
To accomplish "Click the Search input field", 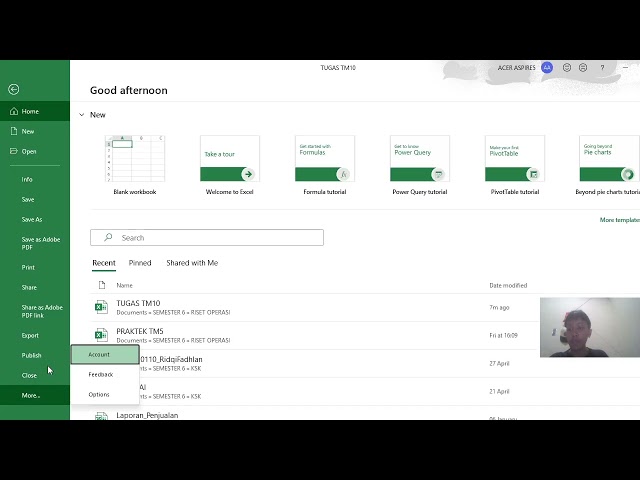I will [x=207, y=238].
